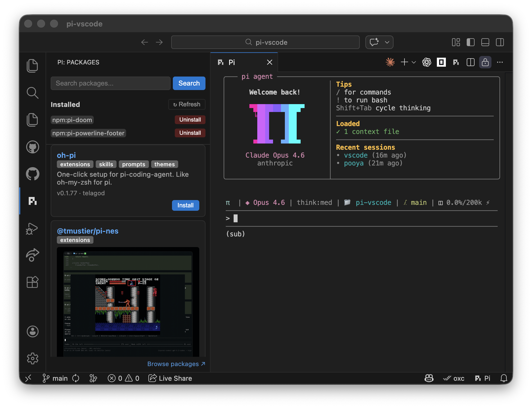Open the Extensions view
Image resolution: width=532 pixels, height=408 pixels.
(32, 282)
